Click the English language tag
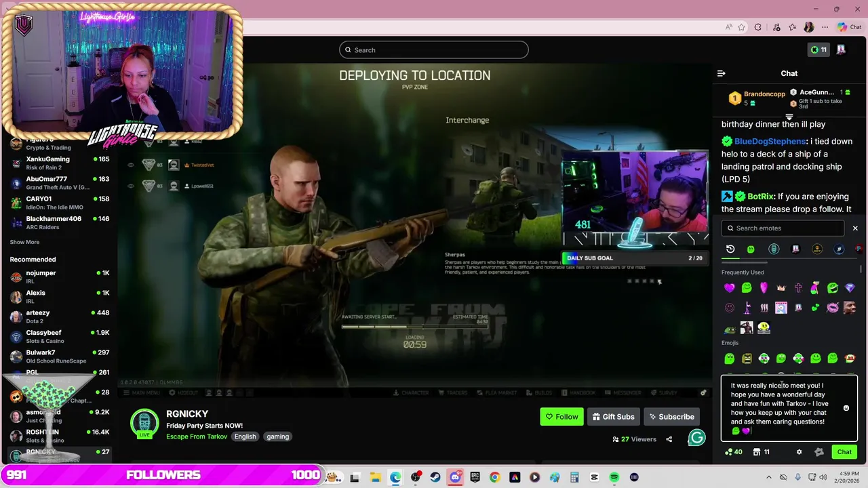This screenshot has height=488, width=868. click(x=245, y=436)
